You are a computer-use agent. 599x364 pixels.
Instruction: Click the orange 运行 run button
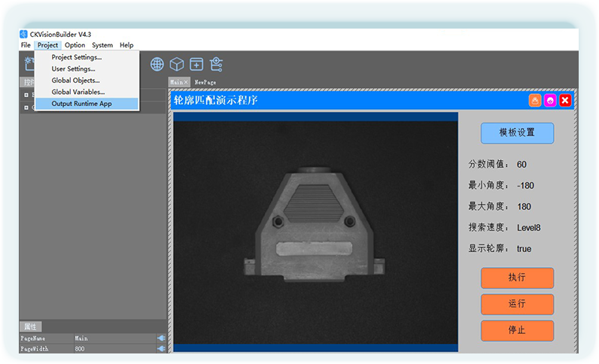tap(517, 304)
